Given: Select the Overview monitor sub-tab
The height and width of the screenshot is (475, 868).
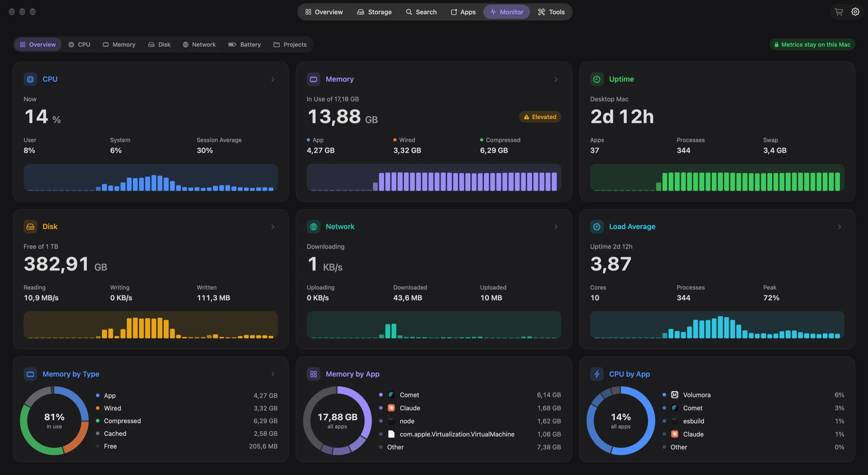Looking at the screenshot, I should (38, 45).
